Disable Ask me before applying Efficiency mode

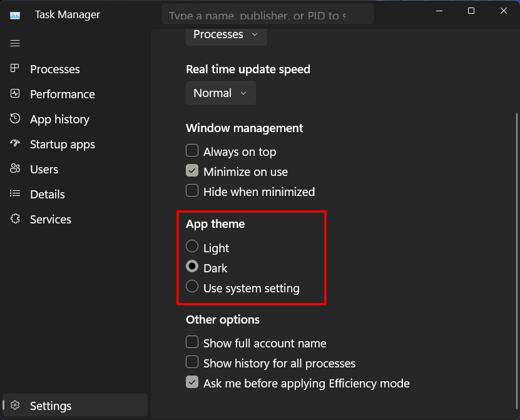192,382
